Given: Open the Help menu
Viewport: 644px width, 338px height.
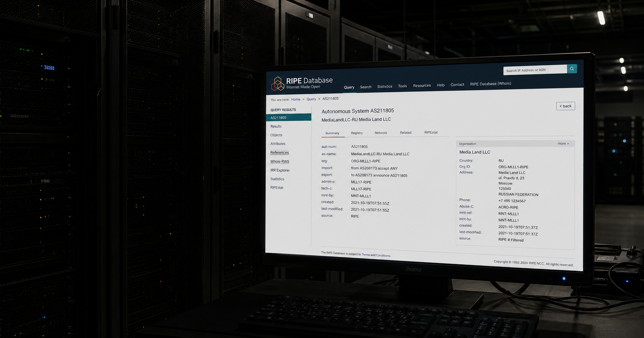Looking at the screenshot, I should 441,85.
